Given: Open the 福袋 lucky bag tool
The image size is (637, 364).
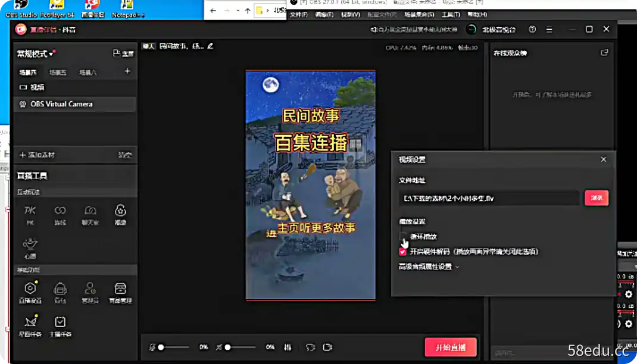Looking at the screenshot, I should point(120,215).
